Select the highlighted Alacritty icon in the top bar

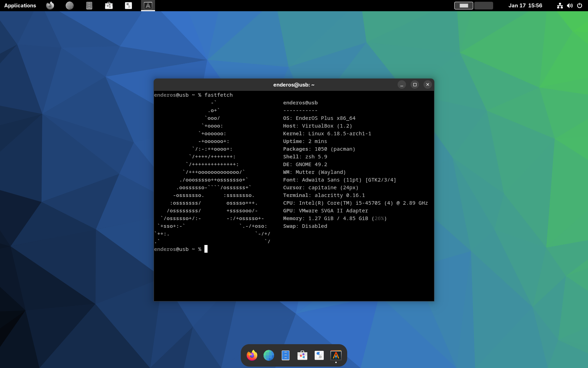(x=148, y=5)
